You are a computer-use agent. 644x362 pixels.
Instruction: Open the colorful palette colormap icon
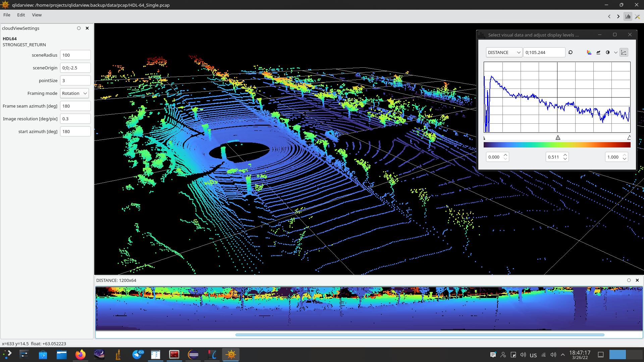589,52
